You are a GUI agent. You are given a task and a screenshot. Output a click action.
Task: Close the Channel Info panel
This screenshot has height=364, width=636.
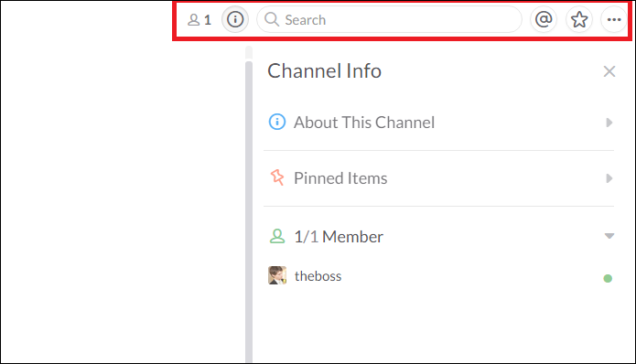coord(609,71)
